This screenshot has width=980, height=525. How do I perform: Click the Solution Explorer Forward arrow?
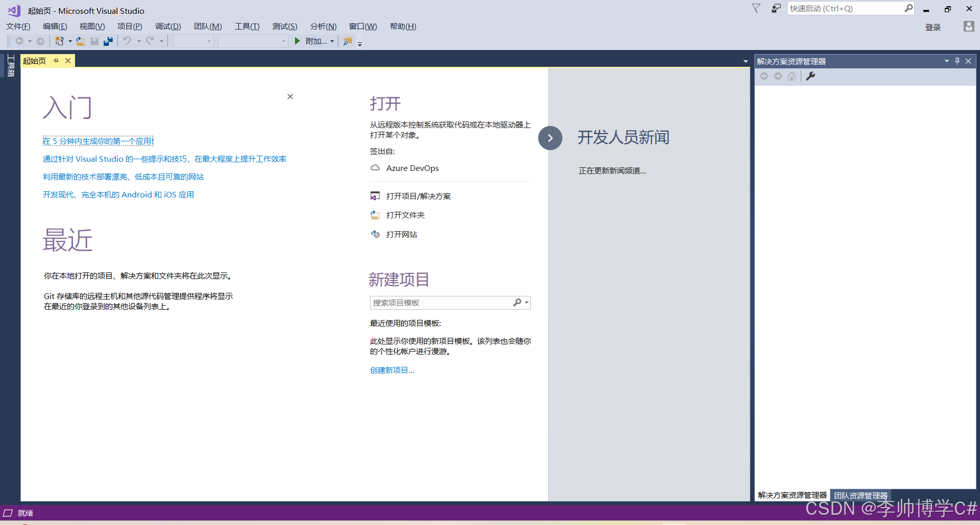click(x=778, y=76)
